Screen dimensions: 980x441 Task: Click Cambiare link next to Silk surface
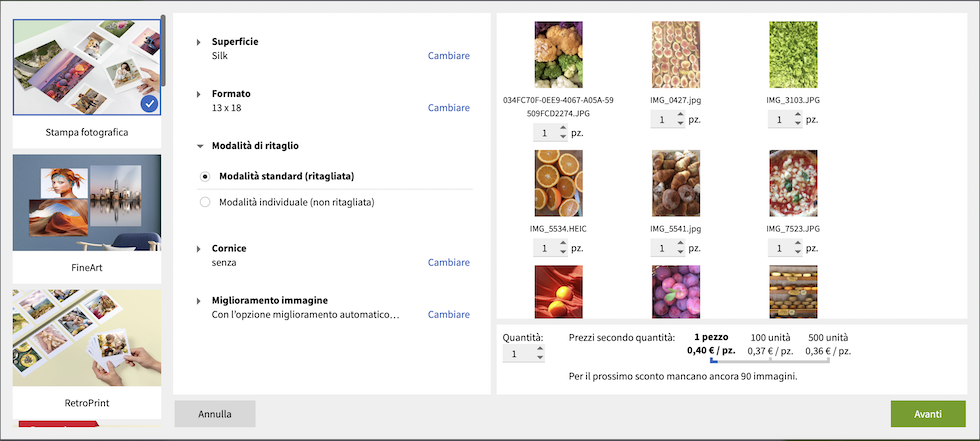pos(449,56)
